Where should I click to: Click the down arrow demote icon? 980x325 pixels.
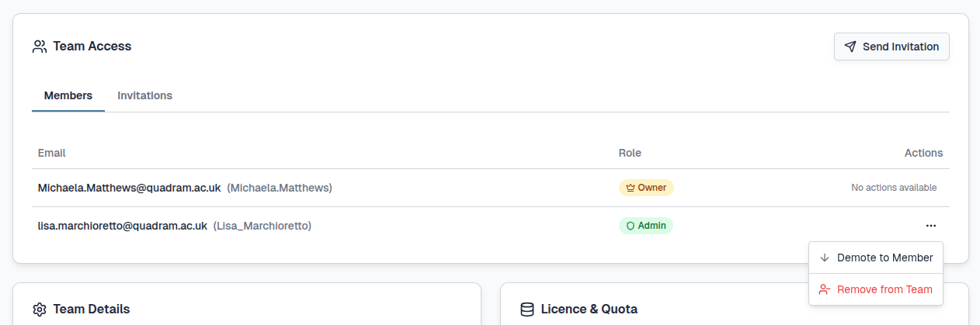(825, 258)
